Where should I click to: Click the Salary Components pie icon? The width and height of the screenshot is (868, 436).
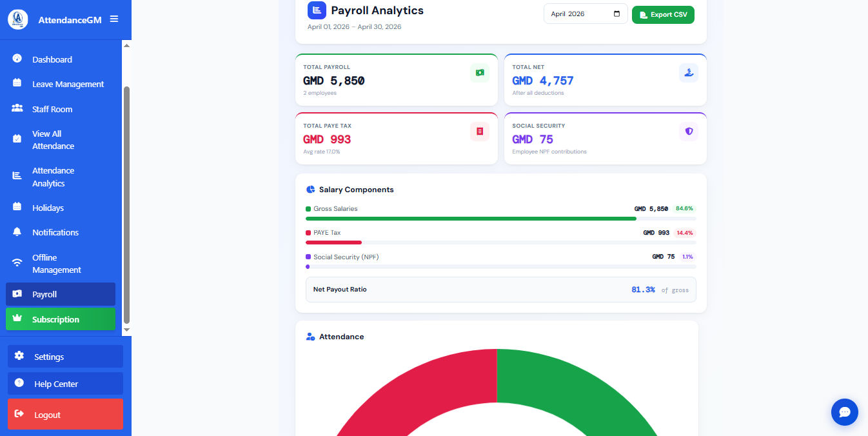pos(310,190)
